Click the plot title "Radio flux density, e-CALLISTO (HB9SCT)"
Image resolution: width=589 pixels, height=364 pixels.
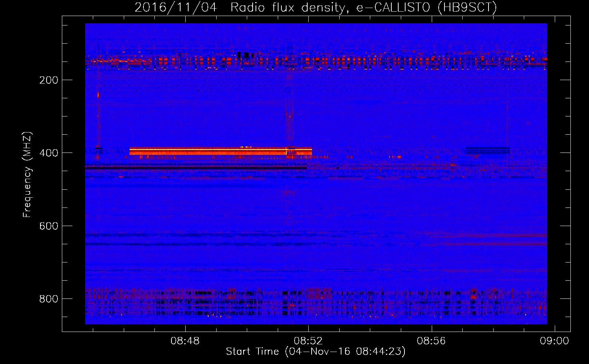point(364,7)
